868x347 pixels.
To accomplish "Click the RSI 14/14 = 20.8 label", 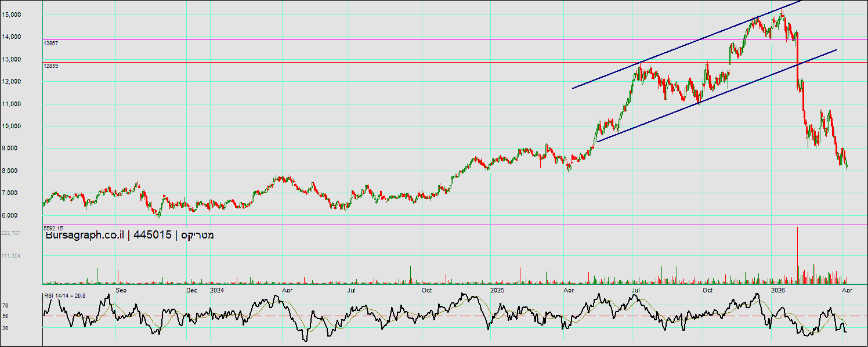I will coord(65,296).
